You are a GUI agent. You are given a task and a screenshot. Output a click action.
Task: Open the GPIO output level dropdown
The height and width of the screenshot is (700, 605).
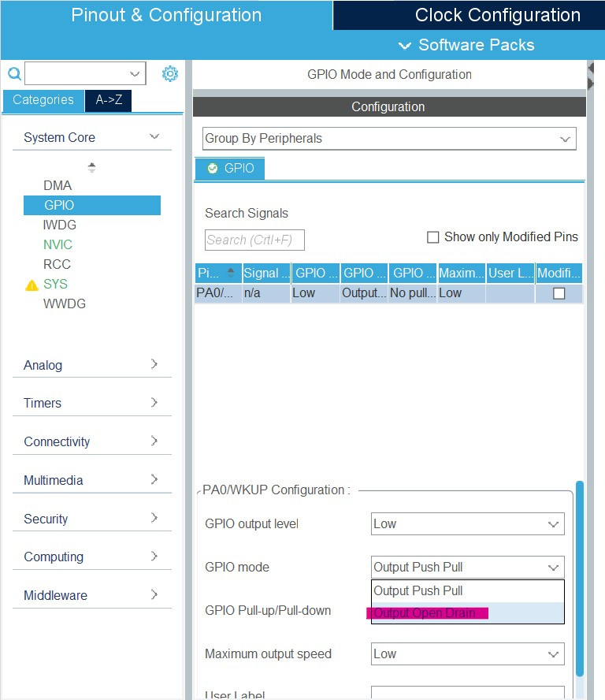pyautogui.click(x=468, y=523)
